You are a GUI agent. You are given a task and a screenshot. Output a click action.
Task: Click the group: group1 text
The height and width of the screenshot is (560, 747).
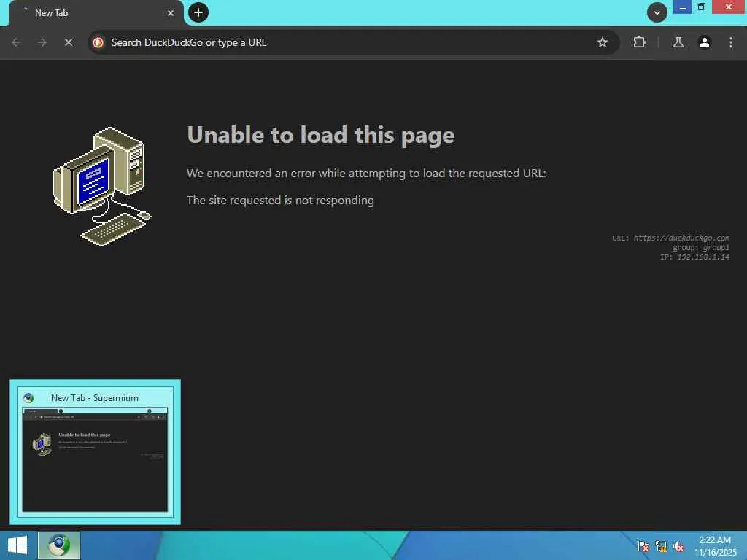pyautogui.click(x=701, y=248)
